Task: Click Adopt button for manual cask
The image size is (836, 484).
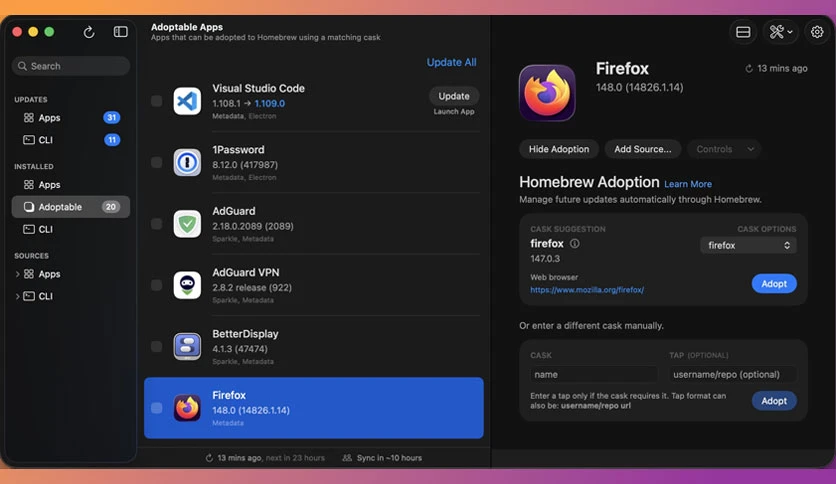Action: (x=774, y=401)
